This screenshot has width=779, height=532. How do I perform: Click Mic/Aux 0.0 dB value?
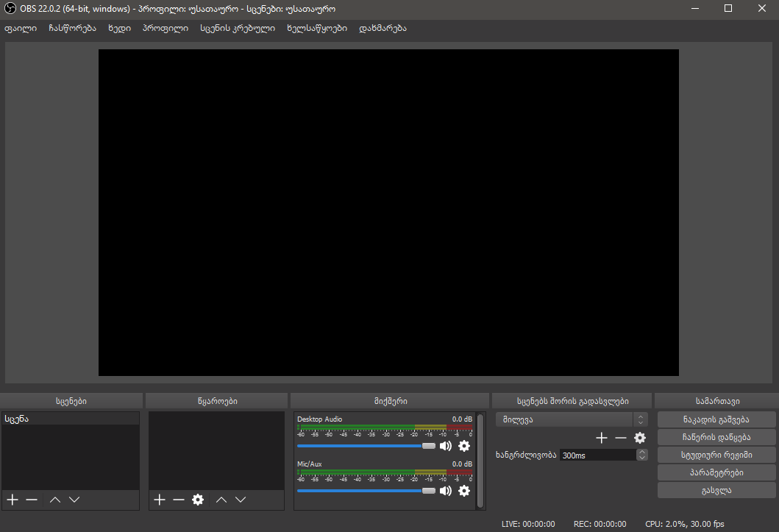click(x=462, y=464)
